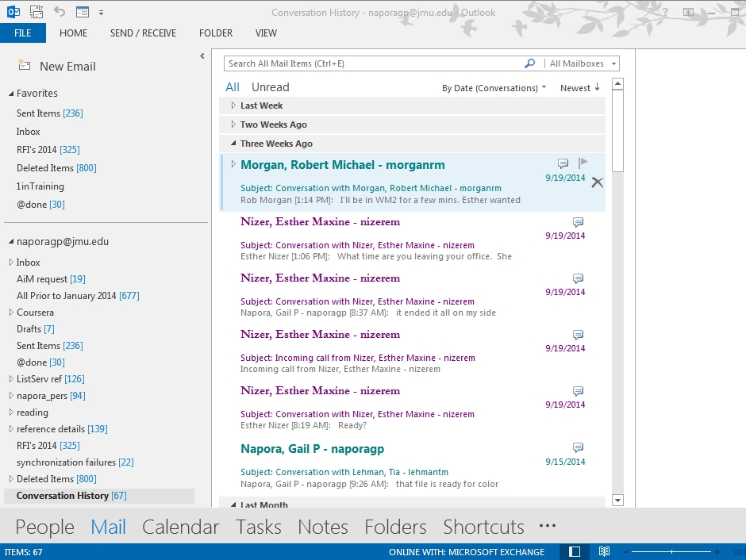This screenshot has width=746, height=560.
Task: Open synchronization failures [22] folder
Action: [x=75, y=462]
